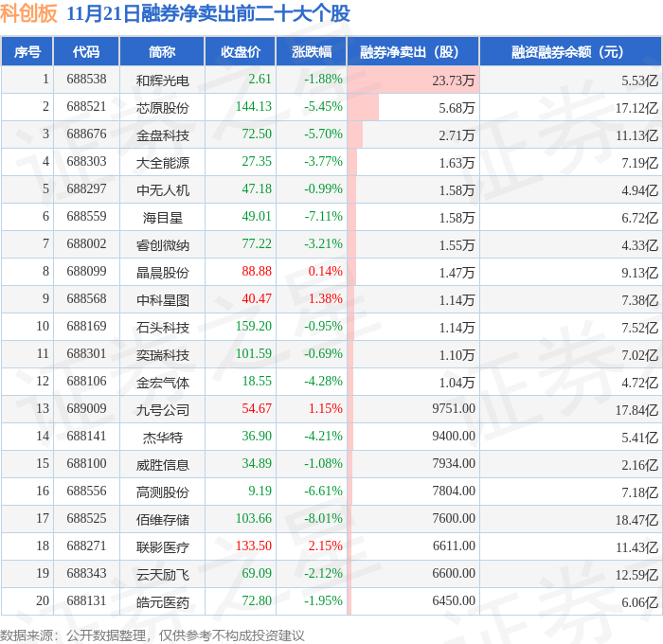Click the 7934.00 net sell value
Image resolution: width=663 pixels, height=644 pixels.
[x=454, y=464]
